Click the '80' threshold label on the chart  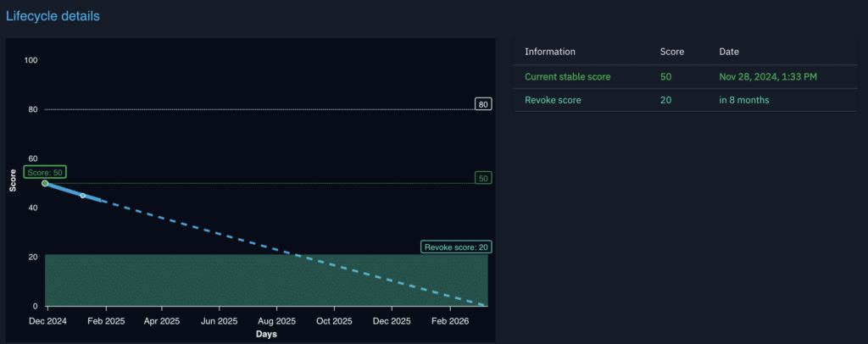tap(483, 105)
